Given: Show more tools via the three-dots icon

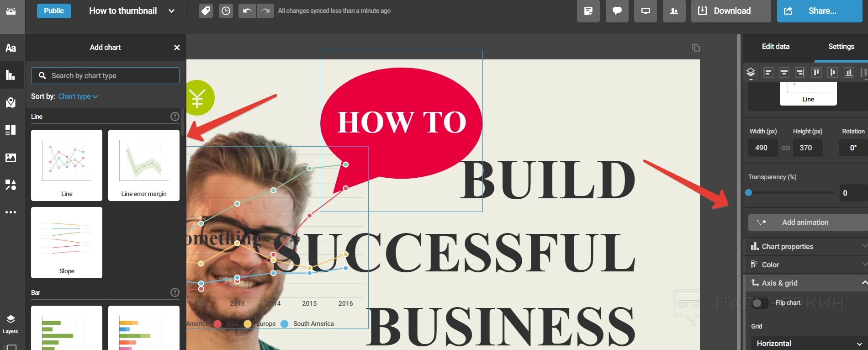Looking at the screenshot, I should (x=11, y=212).
